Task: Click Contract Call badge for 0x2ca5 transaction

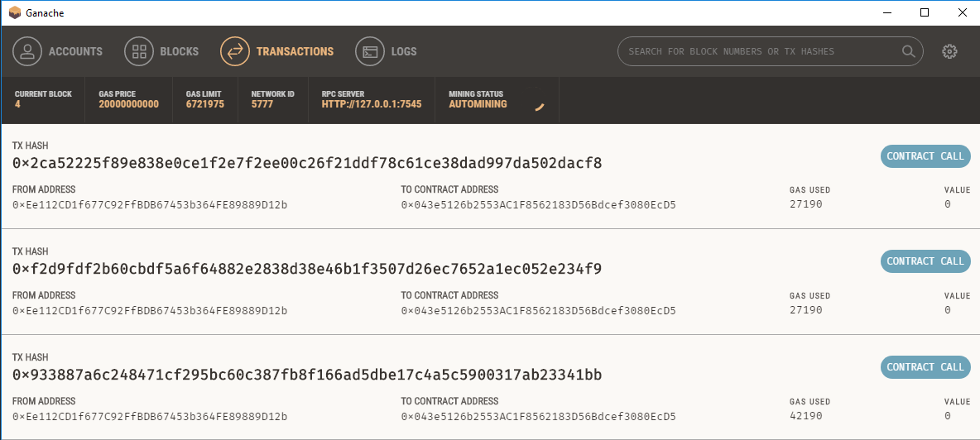Action: pyautogui.click(x=925, y=156)
